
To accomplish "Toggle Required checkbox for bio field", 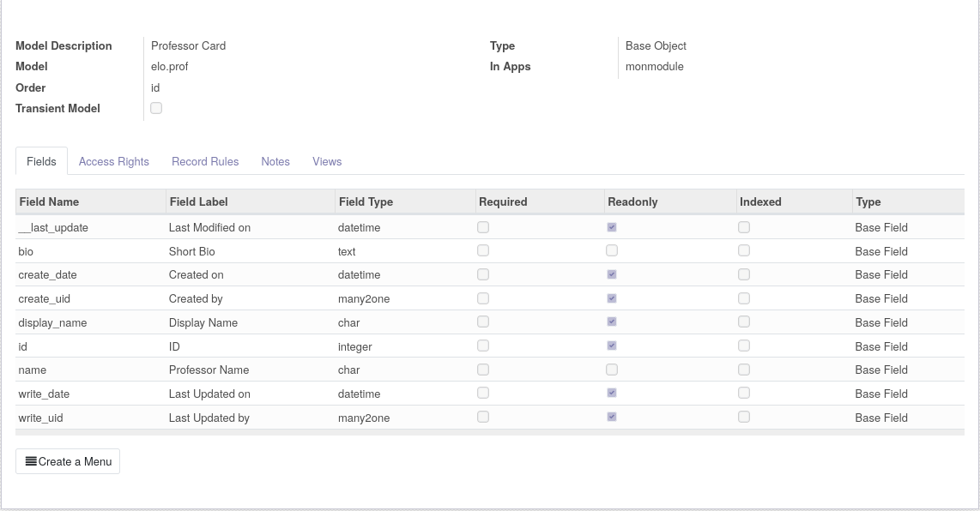I will [483, 251].
